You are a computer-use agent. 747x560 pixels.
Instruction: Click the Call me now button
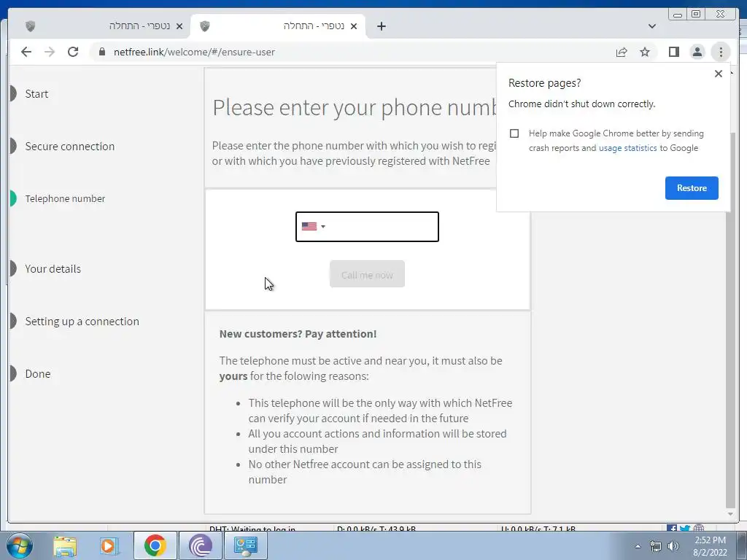tap(367, 274)
